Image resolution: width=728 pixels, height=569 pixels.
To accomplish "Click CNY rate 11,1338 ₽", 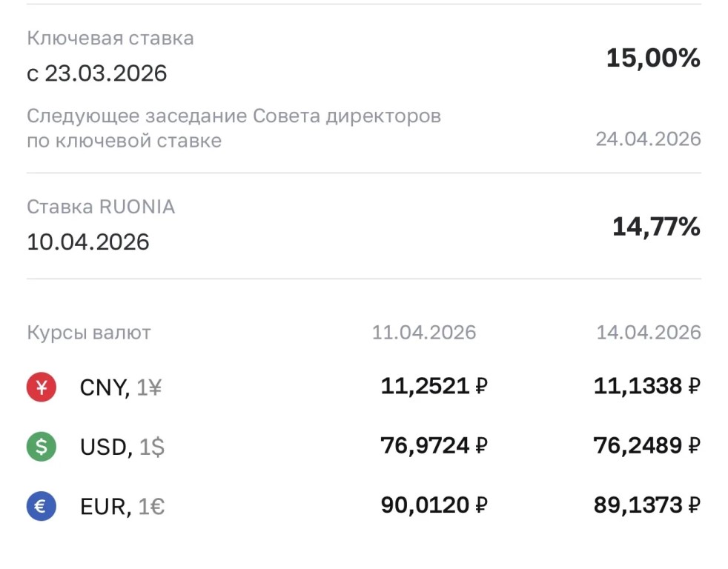I will point(646,385).
